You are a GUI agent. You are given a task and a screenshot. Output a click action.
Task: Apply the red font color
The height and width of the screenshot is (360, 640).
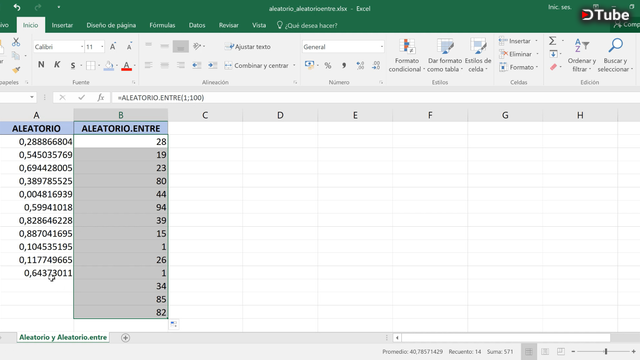[127, 65]
